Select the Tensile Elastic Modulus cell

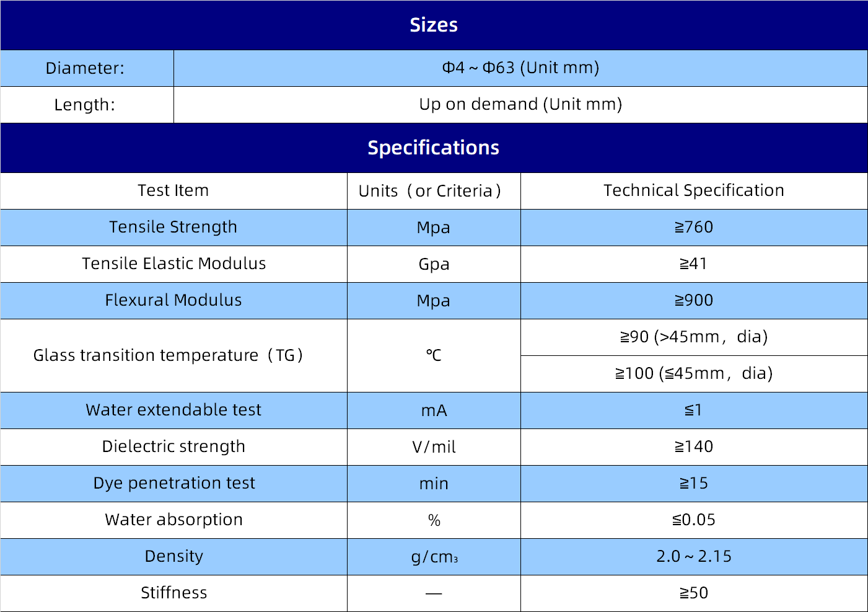pos(173,264)
